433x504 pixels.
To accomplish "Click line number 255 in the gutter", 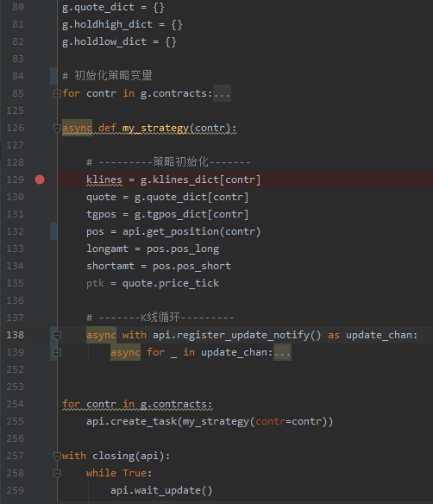I will click(x=16, y=421).
